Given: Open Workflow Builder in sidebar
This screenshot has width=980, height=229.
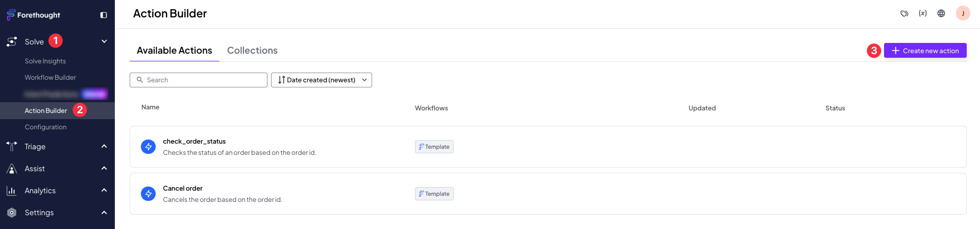Looking at the screenshot, I should pyautogui.click(x=50, y=78).
